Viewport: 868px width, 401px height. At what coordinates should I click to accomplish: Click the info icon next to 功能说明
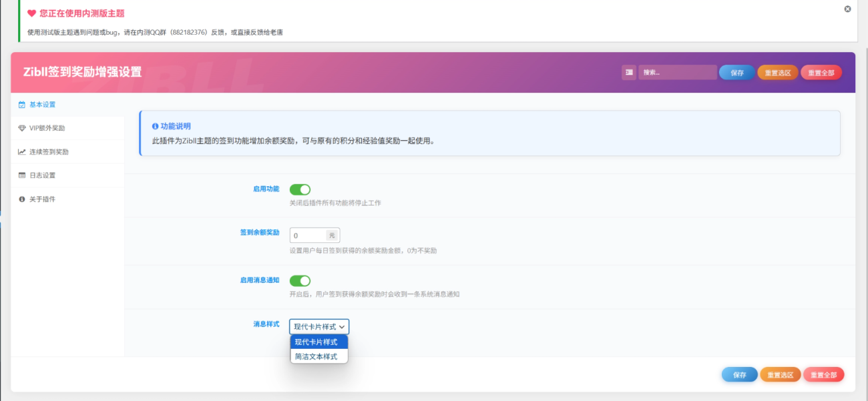pyautogui.click(x=155, y=126)
